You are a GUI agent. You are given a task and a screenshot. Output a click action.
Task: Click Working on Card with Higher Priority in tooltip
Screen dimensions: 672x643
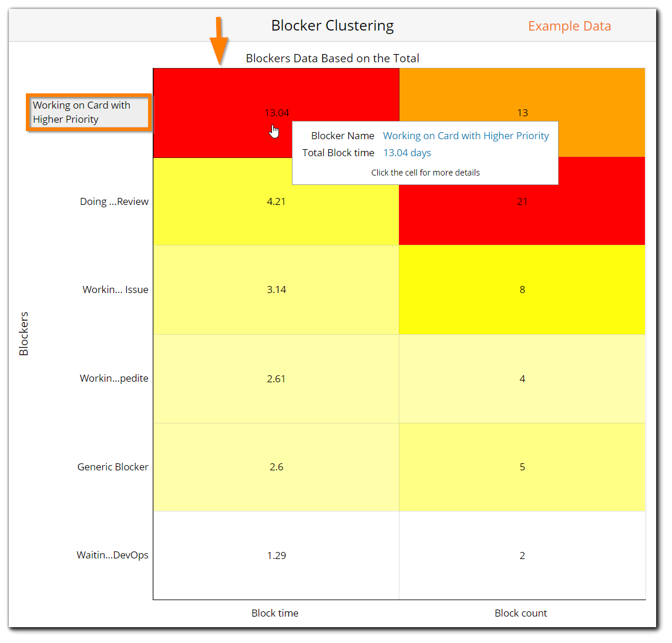tap(466, 136)
